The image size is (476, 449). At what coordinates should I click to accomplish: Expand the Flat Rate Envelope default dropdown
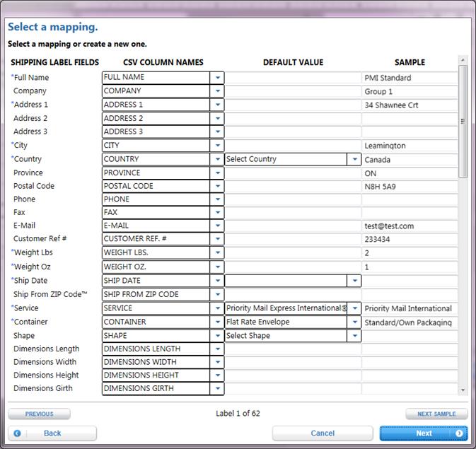point(354,322)
